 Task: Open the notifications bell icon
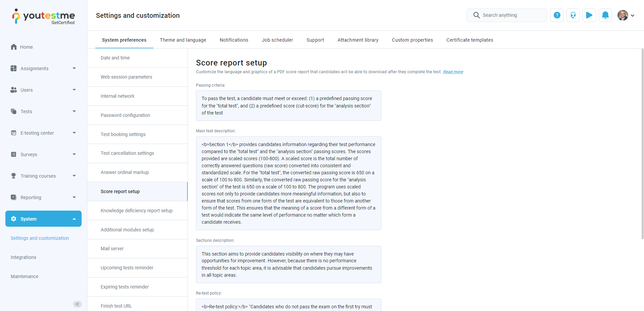pyautogui.click(x=605, y=15)
